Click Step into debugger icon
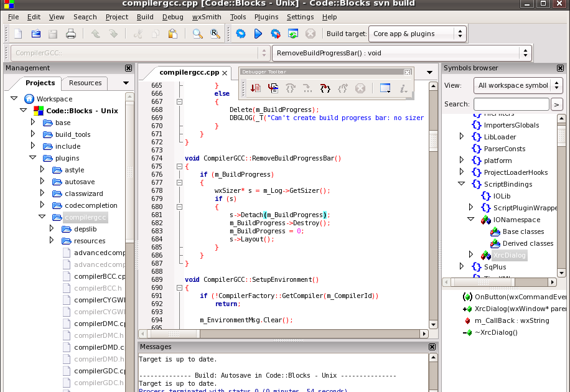The width and height of the screenshot is (570, 392). point(325,88)
